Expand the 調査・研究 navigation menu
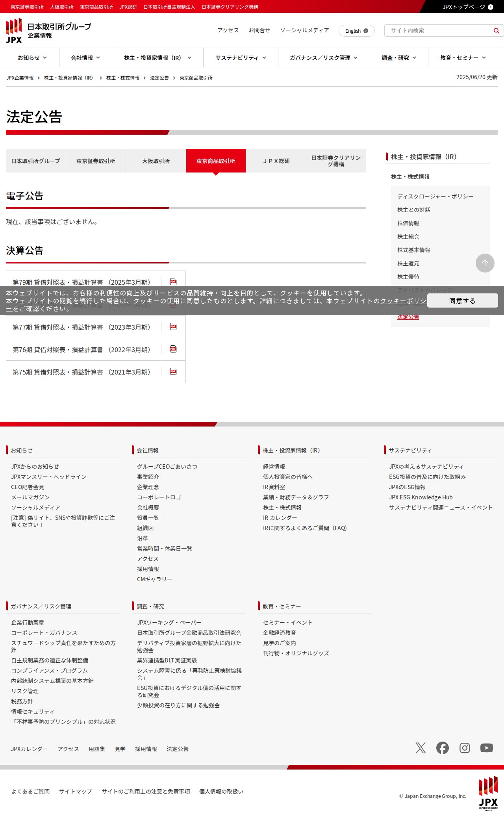Image resolution: width=504 pixels, height=816 pixels. pos(399,58)
